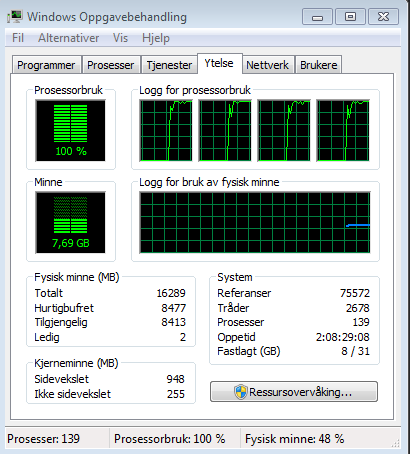Switch to the Prosesser tab
410x454 pixels.
(111, 65)
